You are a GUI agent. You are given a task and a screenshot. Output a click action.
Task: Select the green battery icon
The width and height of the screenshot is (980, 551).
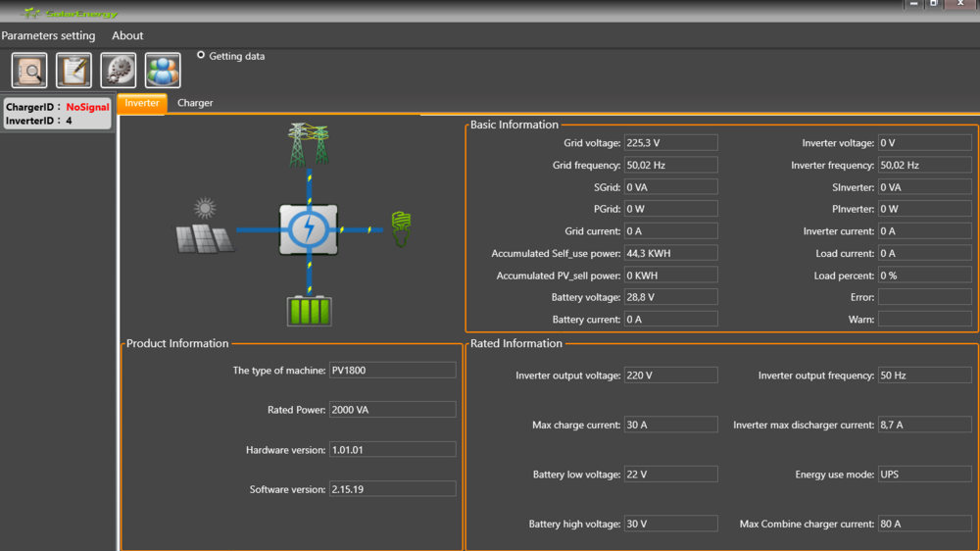tap(309, 310)
